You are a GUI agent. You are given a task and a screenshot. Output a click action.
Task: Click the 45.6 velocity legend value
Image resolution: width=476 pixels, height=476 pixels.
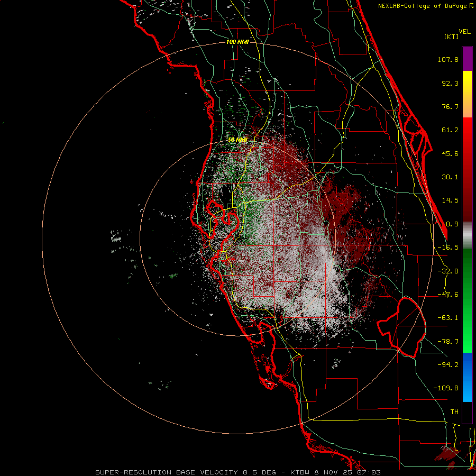coord(450,153)
